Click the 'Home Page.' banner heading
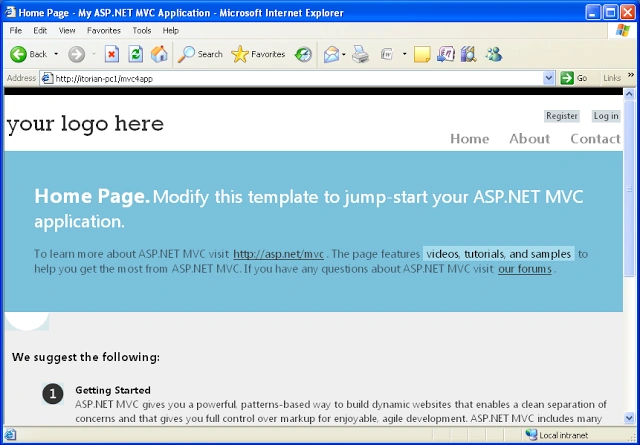 coord(92,196)
